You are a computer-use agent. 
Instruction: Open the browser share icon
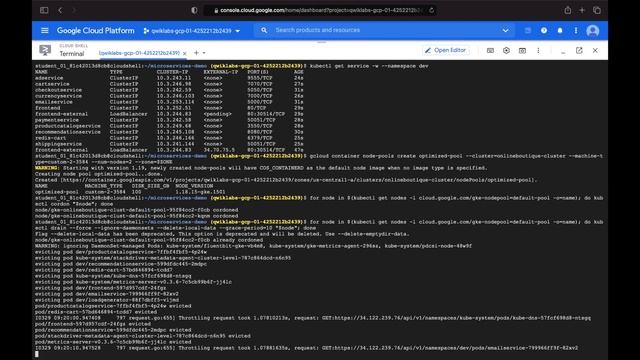tap(567, 10)
